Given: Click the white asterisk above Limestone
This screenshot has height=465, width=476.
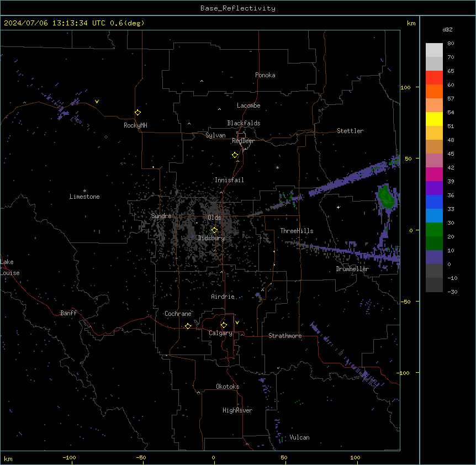Looking at the screenshot, I should (x=84, y=191).
